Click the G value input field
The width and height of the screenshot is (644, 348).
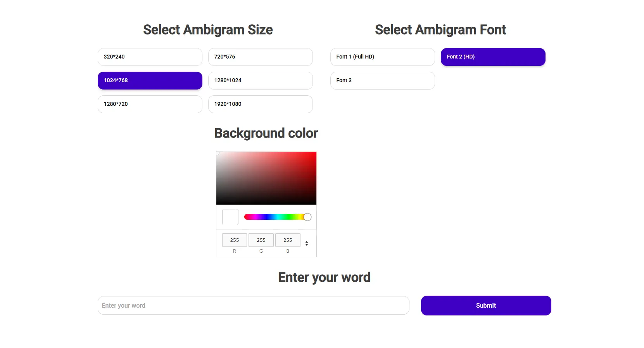coord(261,240)
